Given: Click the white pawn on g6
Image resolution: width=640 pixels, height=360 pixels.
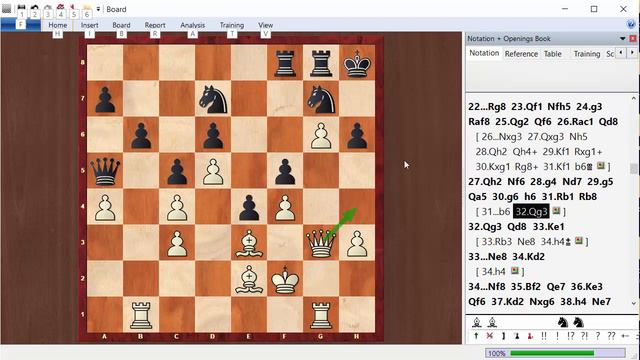Looking at the screenshot, I should pyautogui.click(x=321, y=135).
